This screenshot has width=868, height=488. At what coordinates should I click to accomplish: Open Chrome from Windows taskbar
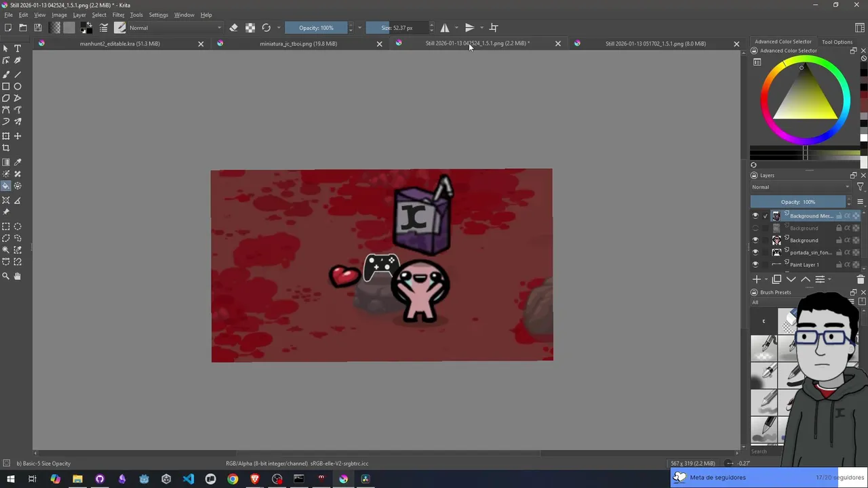(x=233, y=479)
